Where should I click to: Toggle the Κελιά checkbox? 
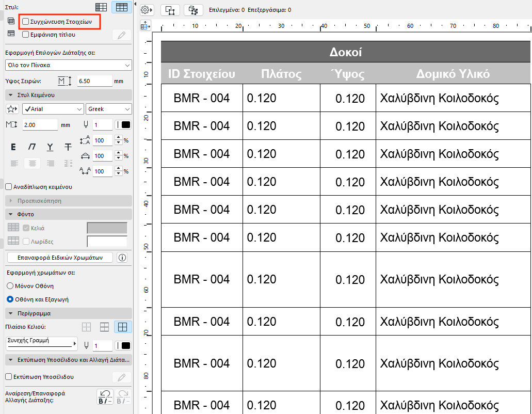(x=26, y=228)
